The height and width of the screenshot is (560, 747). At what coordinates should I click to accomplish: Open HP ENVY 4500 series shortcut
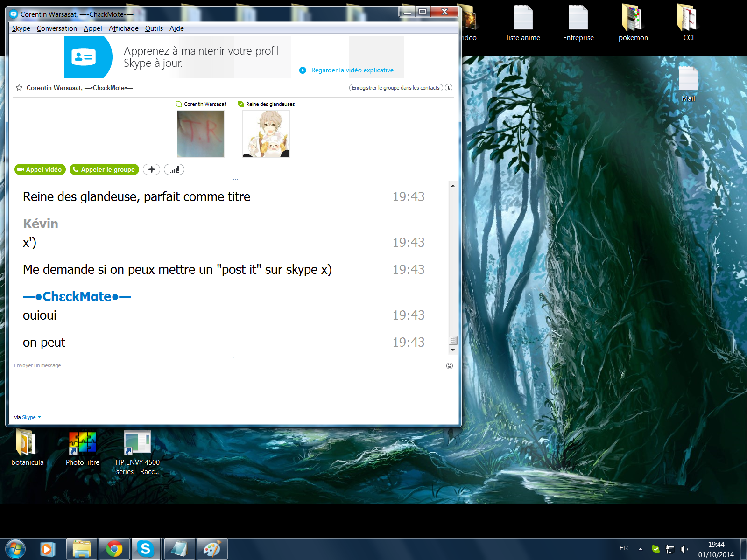[137, 452]
